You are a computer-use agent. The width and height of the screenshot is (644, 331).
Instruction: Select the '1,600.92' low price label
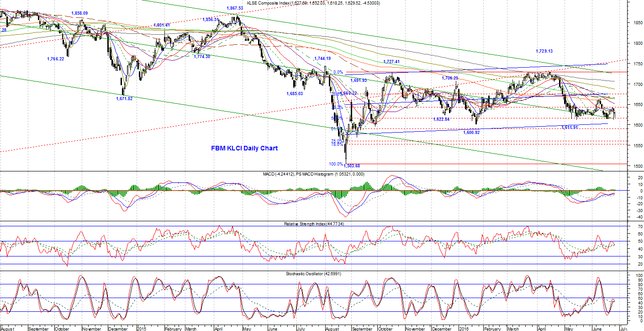coord(471,132)
